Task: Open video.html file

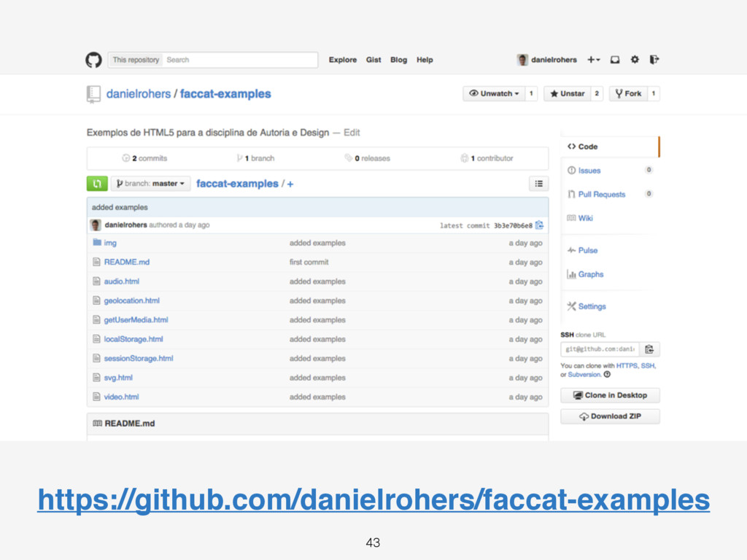Action: (122, 397)
